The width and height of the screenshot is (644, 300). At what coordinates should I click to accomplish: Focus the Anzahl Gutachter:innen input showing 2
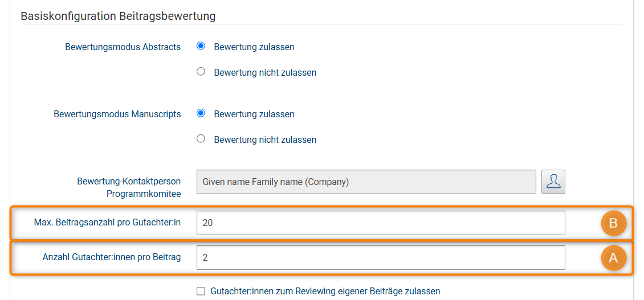point(380,257)
